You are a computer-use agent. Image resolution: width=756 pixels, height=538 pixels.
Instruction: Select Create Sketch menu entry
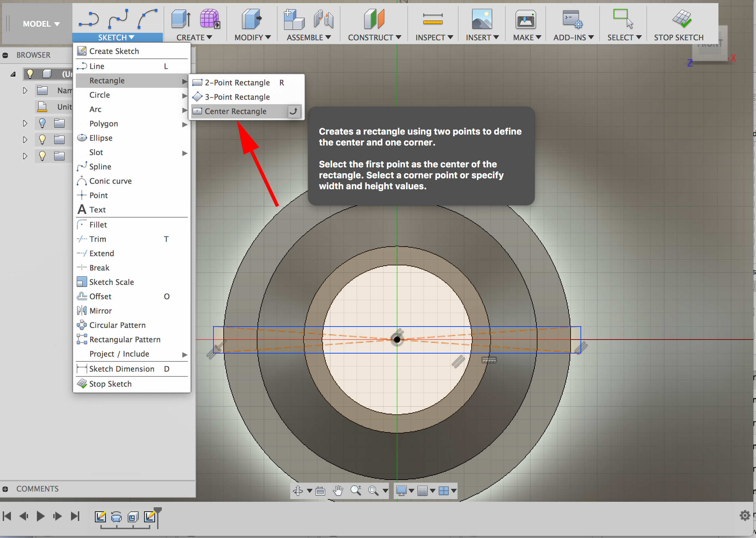tap(132, 51)
